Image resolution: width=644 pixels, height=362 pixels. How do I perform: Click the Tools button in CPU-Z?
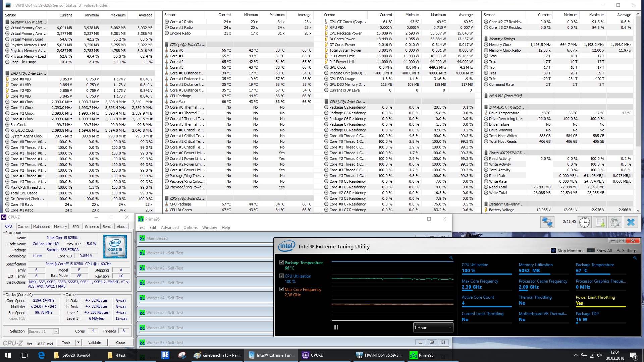pos(66,342)
